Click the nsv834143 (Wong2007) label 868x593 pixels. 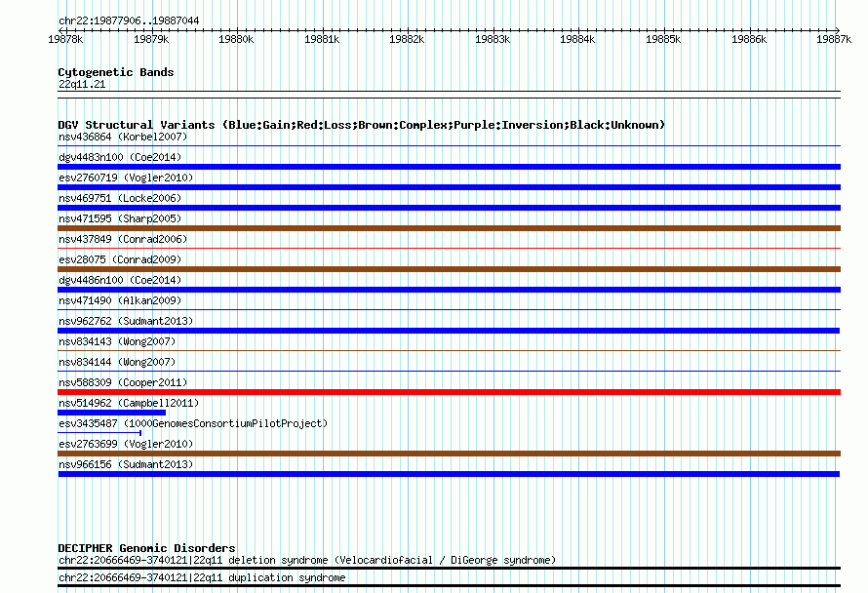pyautogui.click(x=117, y=341)
